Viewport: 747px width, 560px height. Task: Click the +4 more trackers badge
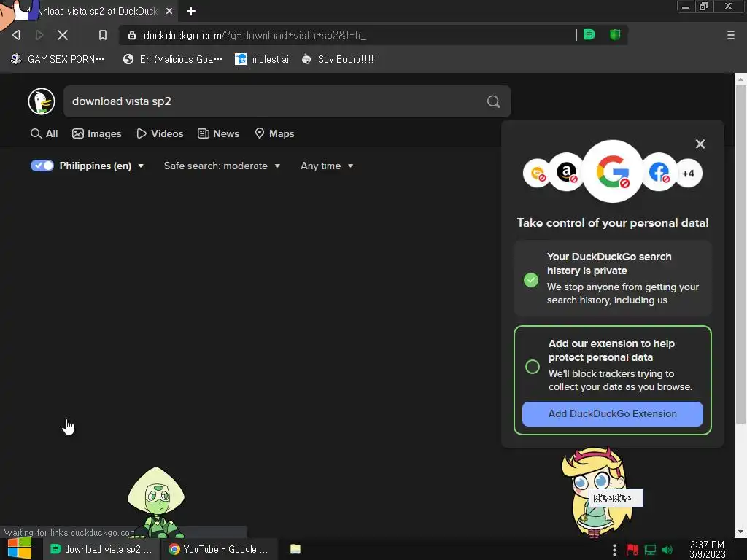pyautogui.click(x=688, y=174)
